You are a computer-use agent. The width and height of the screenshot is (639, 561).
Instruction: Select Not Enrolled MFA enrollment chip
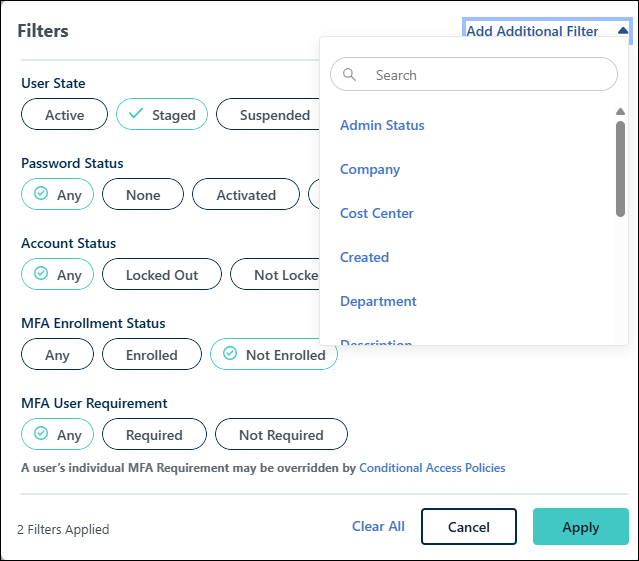274,355
